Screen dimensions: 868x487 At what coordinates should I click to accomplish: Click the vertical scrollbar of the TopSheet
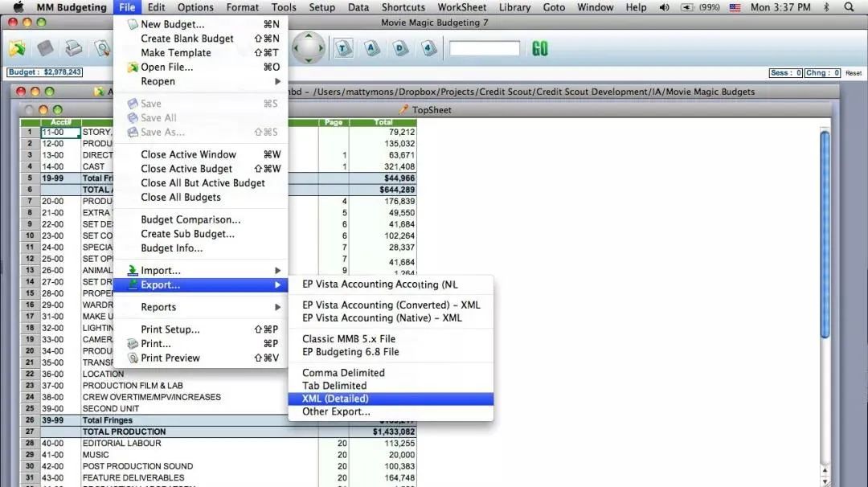pyautogui.click(x=825, y=233)
